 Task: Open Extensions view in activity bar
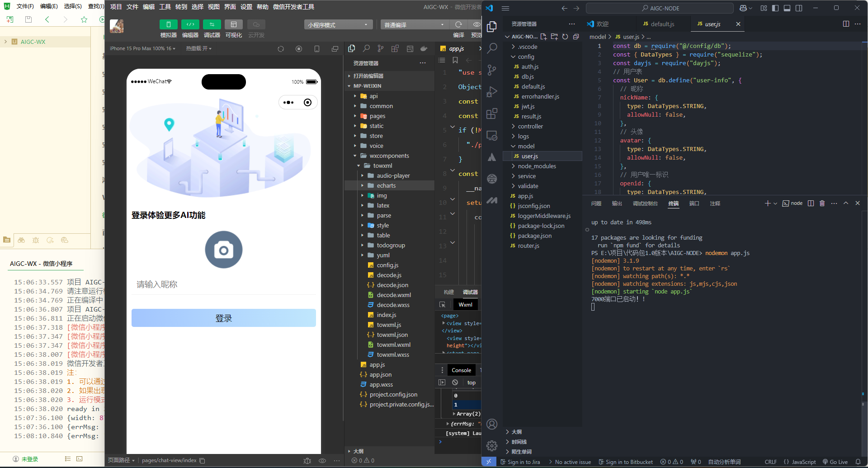(x=492, y=113)
